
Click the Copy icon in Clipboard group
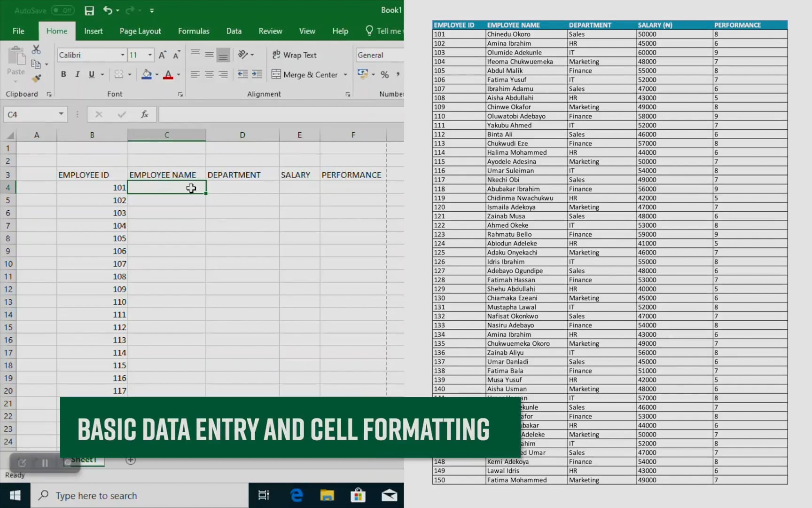point(36,64)
